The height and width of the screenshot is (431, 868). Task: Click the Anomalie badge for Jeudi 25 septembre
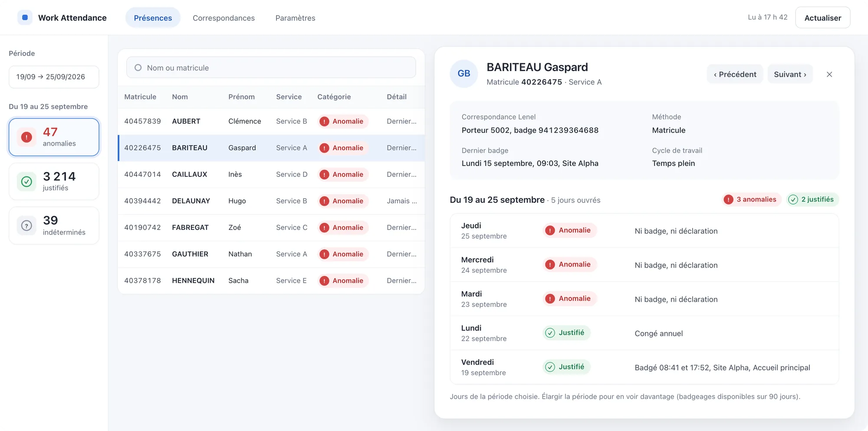click(569, 230)
